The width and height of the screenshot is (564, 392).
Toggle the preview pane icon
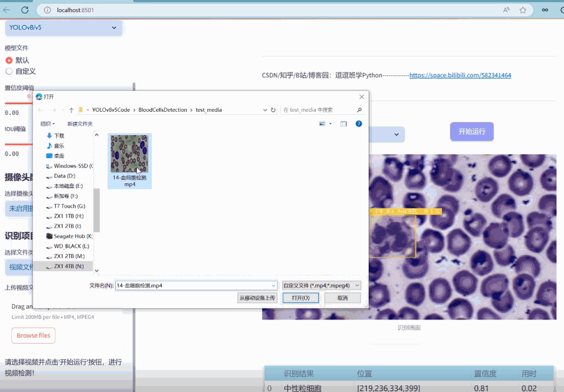tap(343, 124)
